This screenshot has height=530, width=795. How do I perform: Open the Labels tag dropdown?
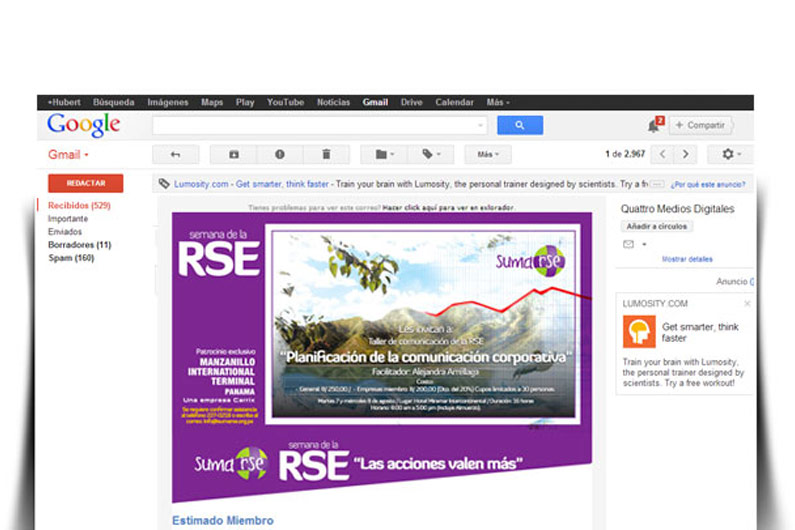click(431, 155)
